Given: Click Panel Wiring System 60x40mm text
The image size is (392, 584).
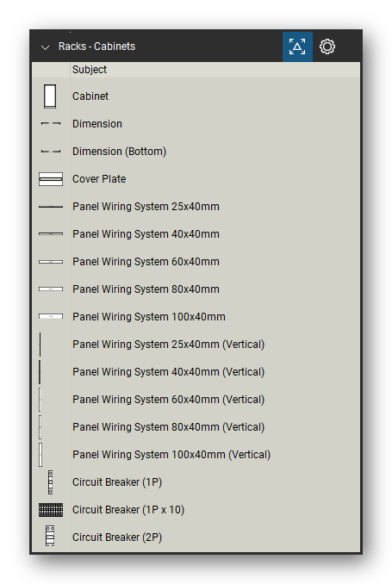Looking at the screenshot, I should [146, 262].
